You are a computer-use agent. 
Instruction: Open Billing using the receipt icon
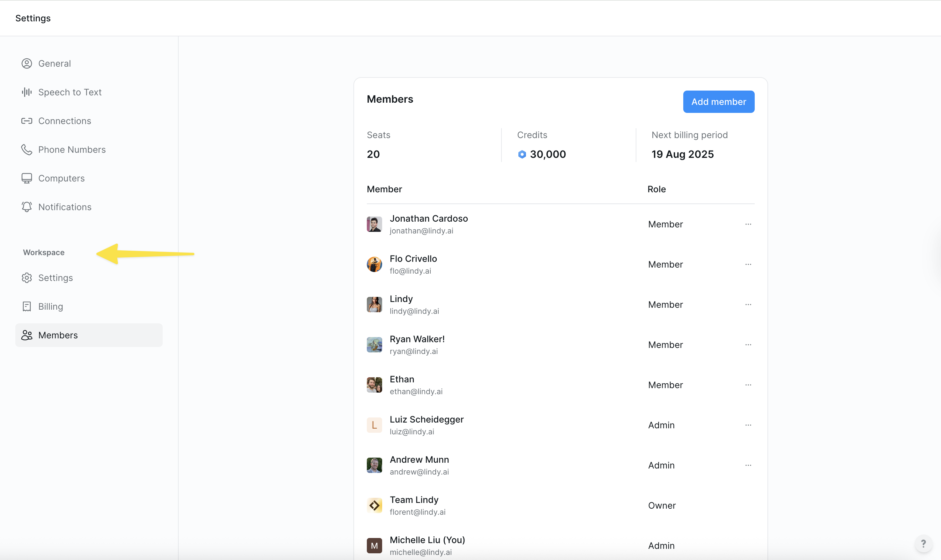[26, 306]
